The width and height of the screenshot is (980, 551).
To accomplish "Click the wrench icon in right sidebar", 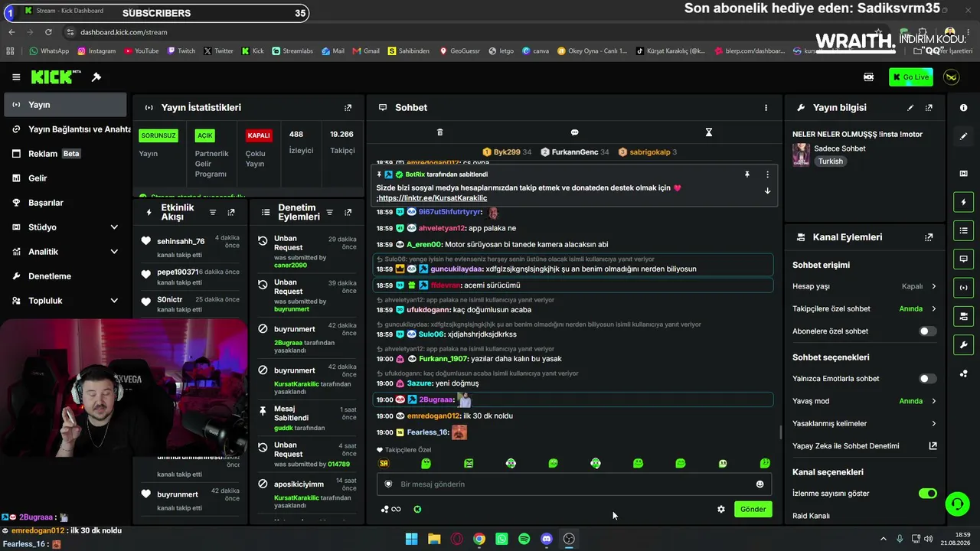I will [x=963, y=345].
